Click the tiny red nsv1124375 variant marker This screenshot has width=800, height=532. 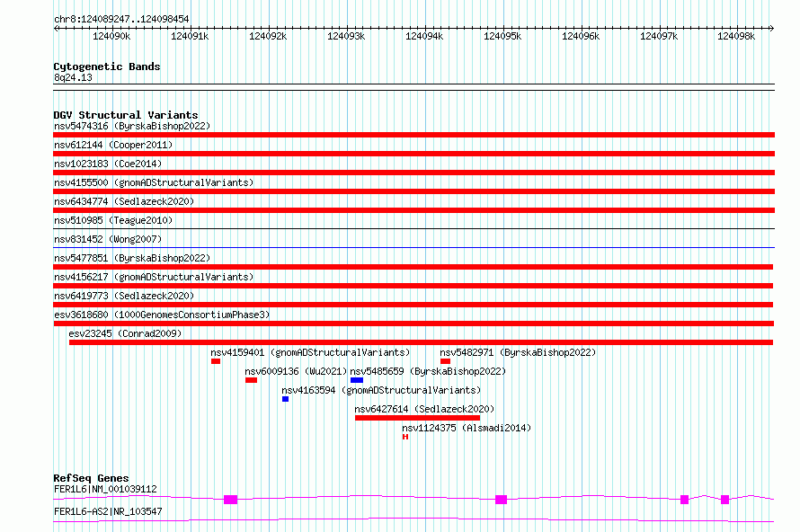(405, 437)
